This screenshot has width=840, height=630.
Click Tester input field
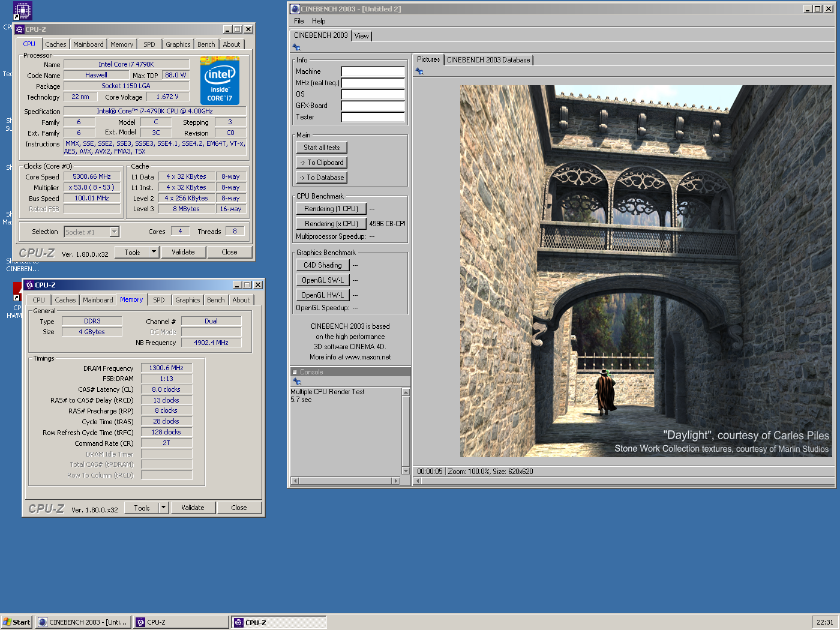pyautogui.click(x=373, y=117)
